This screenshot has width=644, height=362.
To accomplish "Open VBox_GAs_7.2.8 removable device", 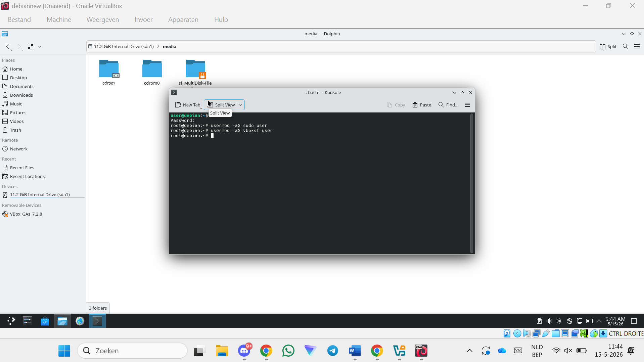I will point(26,214).
